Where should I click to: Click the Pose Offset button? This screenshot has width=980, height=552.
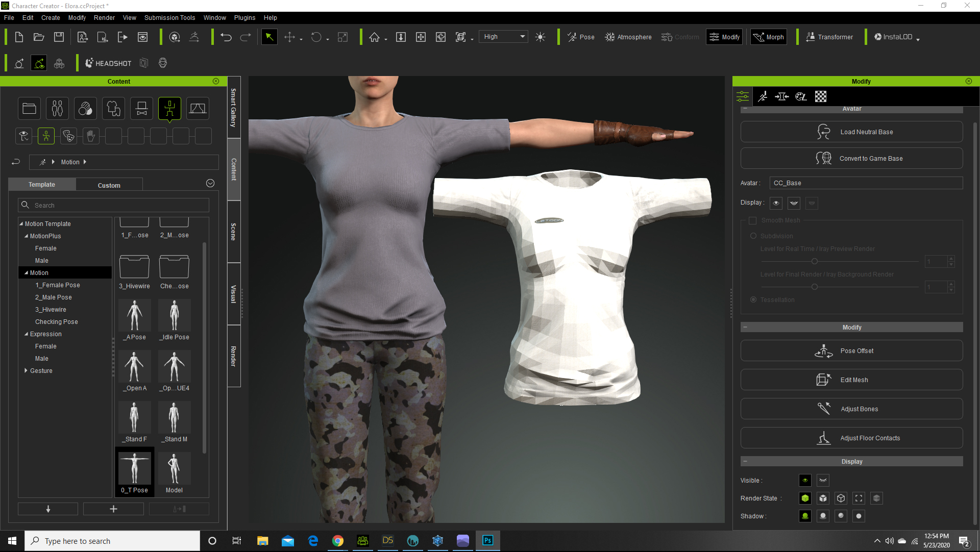tap(851, 350)
